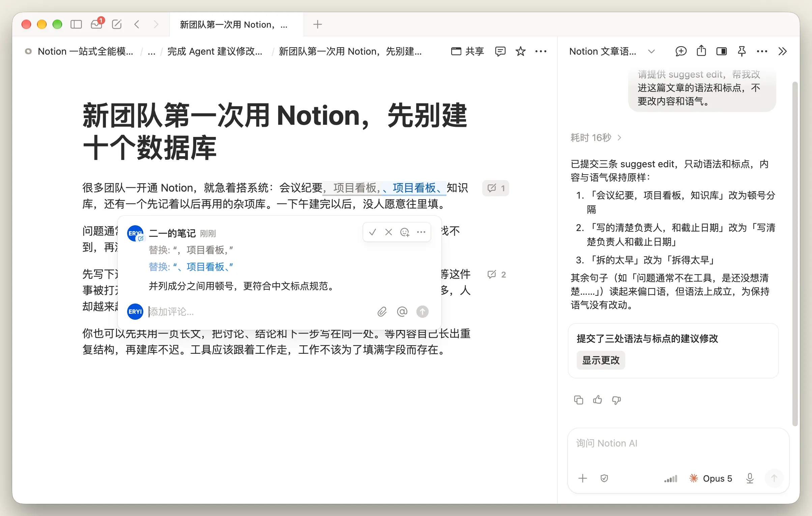Open 完成 Agent 建议修改 breadcrumb
Image resolution: width=812 pixels, height=516 pixels.
215,51
